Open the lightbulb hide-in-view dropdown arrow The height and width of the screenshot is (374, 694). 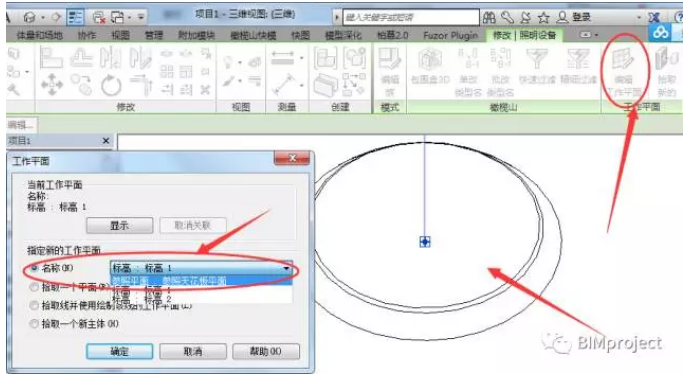pos(240,63)
